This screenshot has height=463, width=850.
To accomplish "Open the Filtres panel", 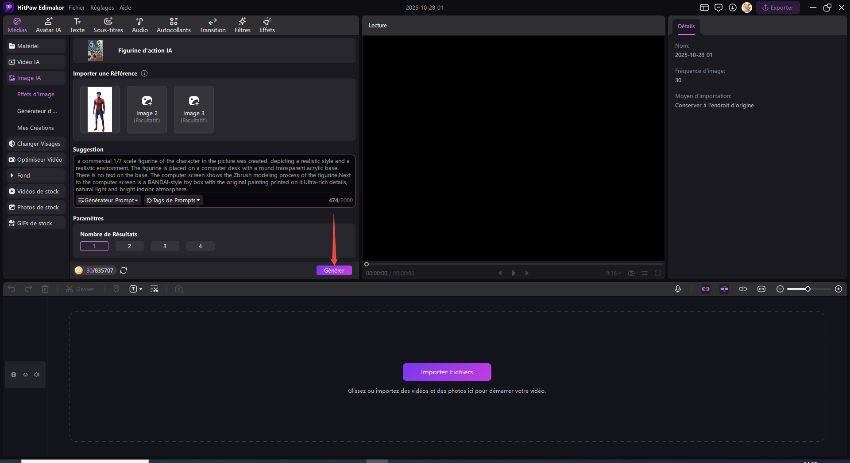I will pyautogui.click(x=242, y=24).
